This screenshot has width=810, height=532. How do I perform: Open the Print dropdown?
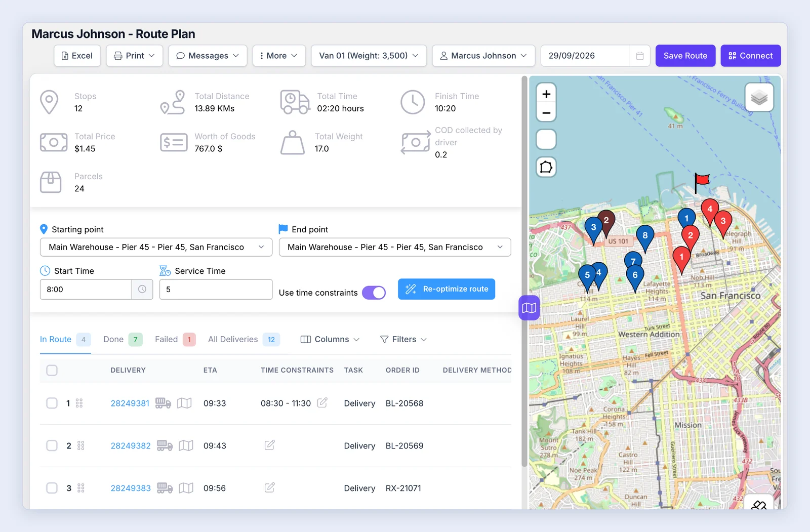pos(134,56)
